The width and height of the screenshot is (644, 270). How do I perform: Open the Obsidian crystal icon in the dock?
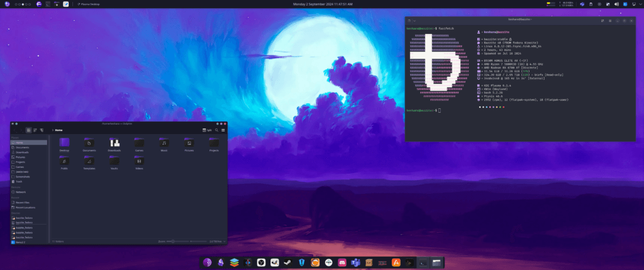pos(221,262)
